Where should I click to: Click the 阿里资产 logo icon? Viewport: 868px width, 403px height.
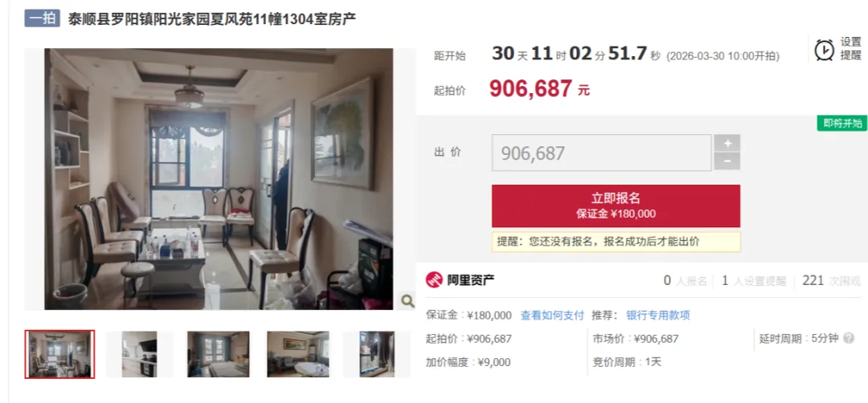tap(434, 279)
